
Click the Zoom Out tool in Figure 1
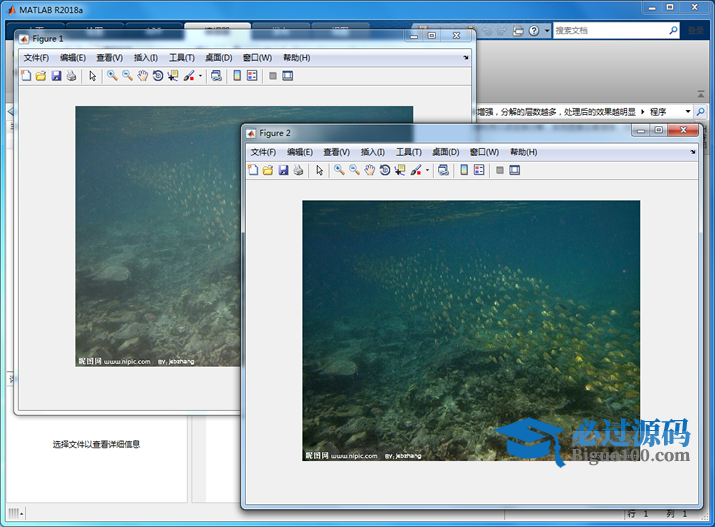(127, 76)
